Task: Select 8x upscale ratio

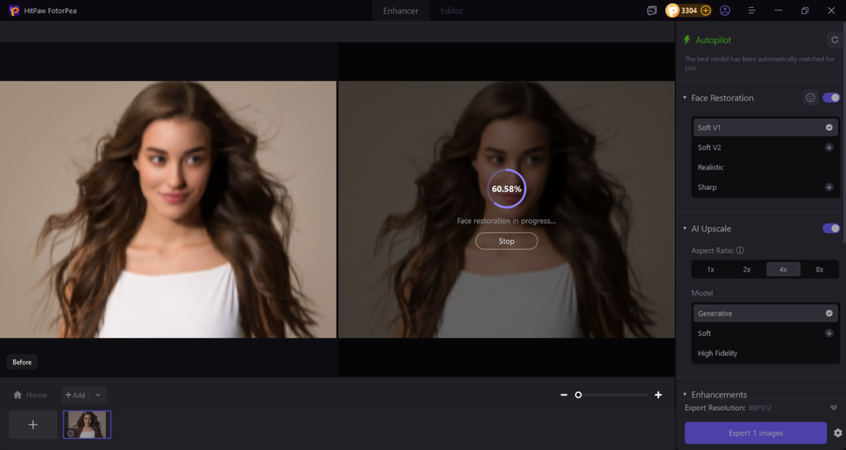Action: (820, 269)
